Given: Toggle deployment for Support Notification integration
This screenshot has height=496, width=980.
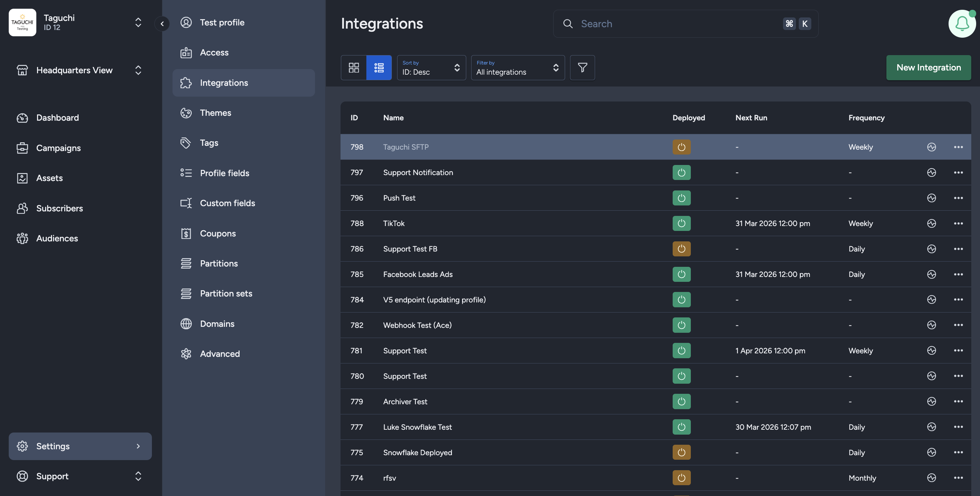Looking at the screenshot, I should [x=681, y=173].
